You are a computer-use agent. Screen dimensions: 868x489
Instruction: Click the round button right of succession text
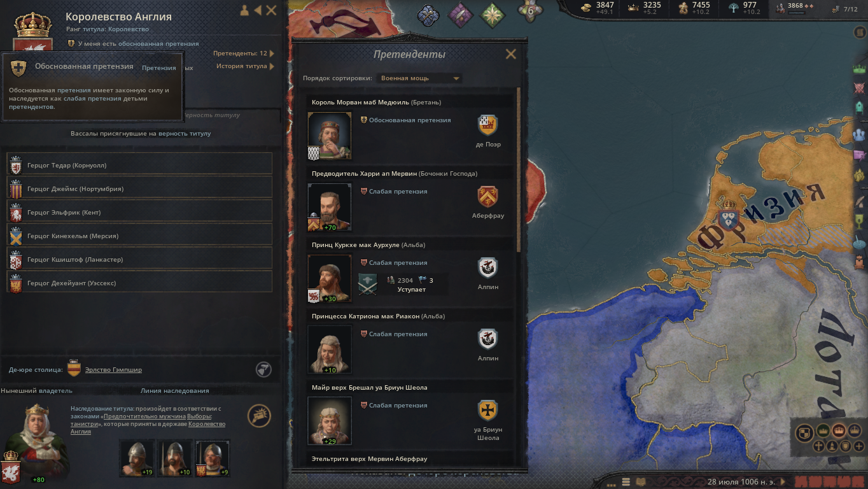(x=259, y=416)
